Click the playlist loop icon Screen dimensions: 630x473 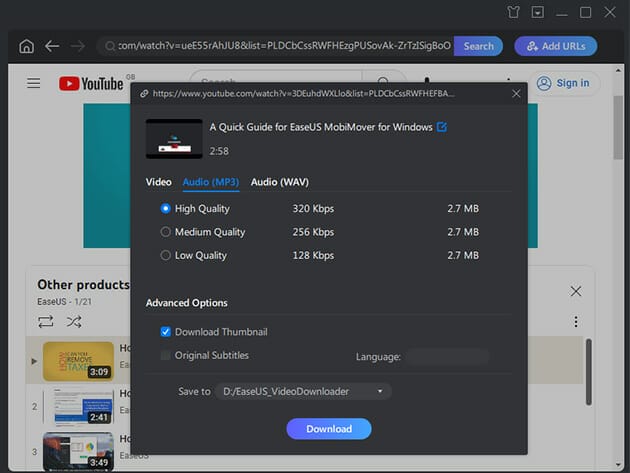pyautogui.click(x=45, y=321)
